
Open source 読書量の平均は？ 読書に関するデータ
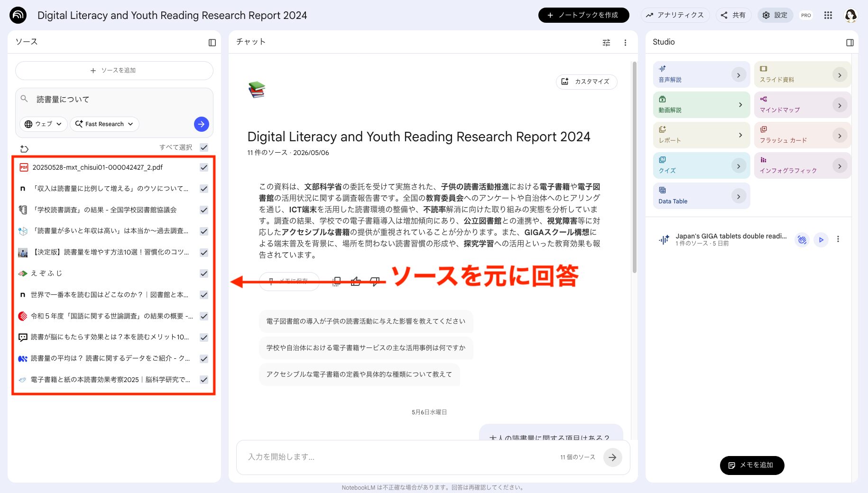(x=110, y=359)
